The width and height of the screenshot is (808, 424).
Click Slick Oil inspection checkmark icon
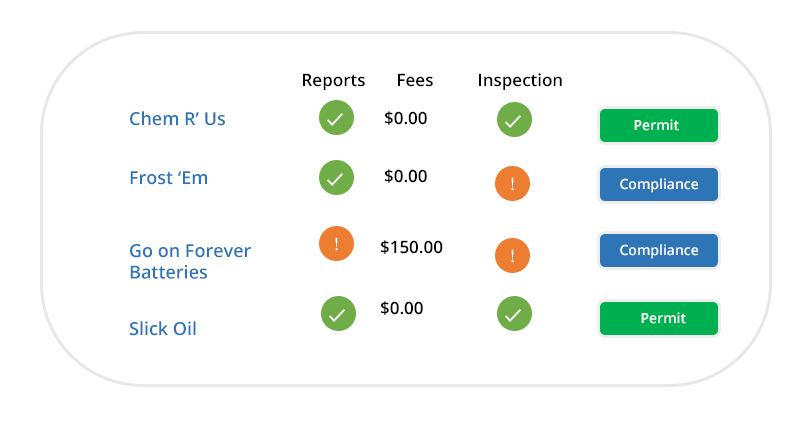[x=514, y=313]
